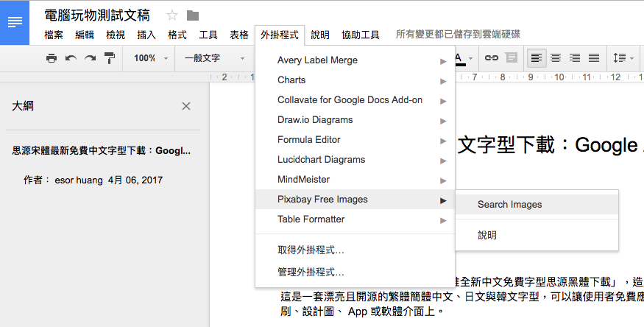Select the paint format tool
The image size is (644, 327).
(x=110, y=58)
